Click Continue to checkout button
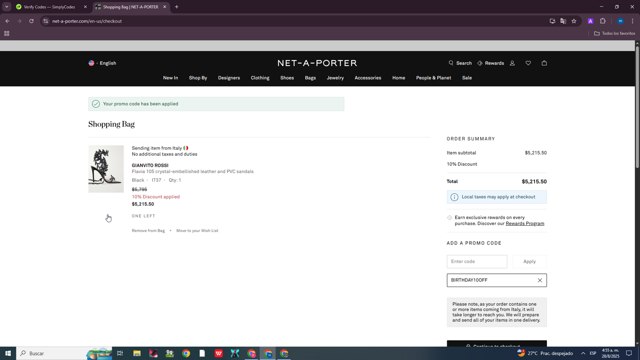Viewport: 640px width, 360px height. [497, 344]
